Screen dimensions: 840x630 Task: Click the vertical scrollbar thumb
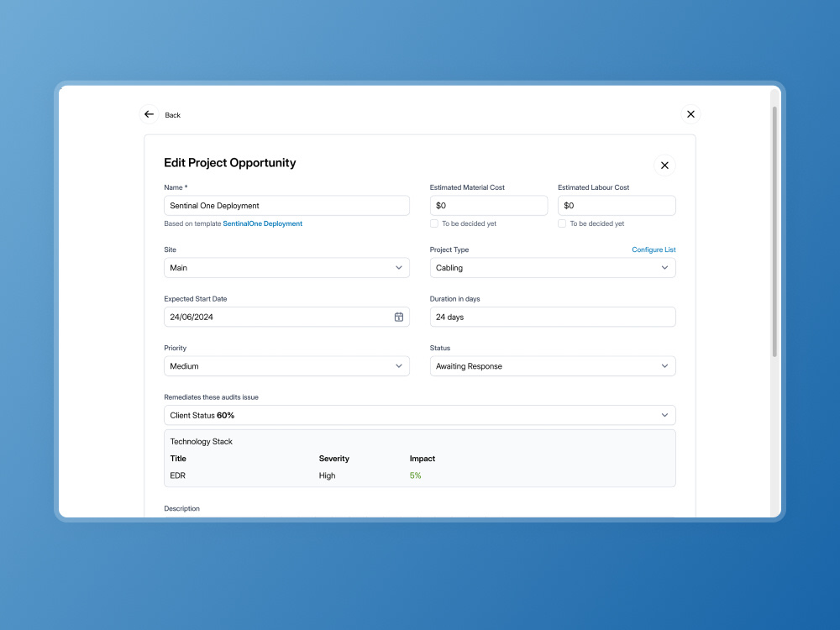tap(774, 232)
